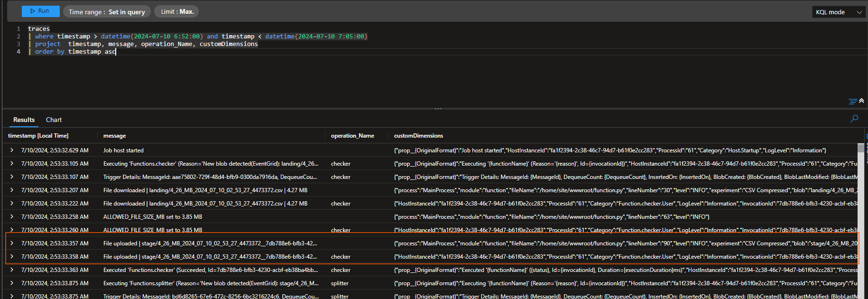868x299 pixels.
Task: Expand the 2:53:33.107 AM Trigger Details row
Action: (12, 177)
